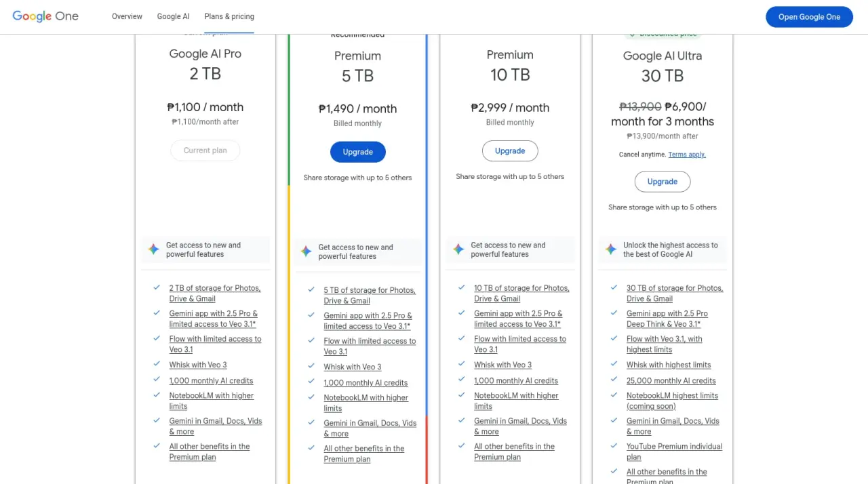Click the disabled Current plan button

click(205, 150)
